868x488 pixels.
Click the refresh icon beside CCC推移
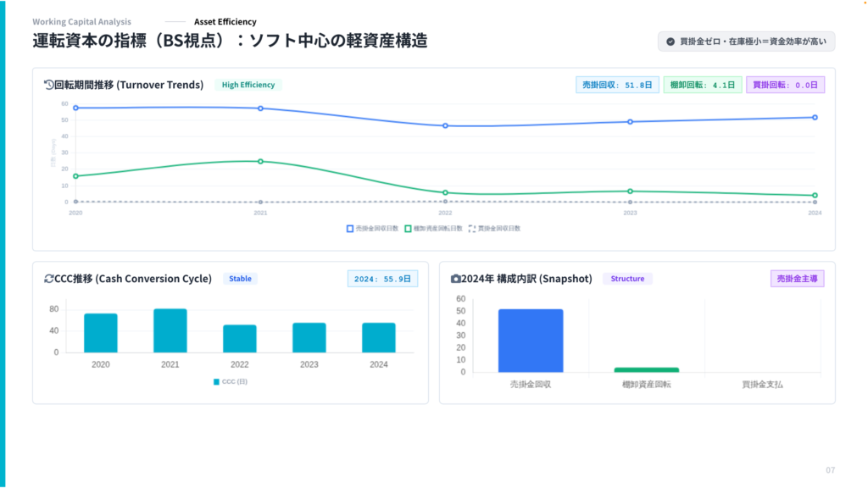pos(48,279)
